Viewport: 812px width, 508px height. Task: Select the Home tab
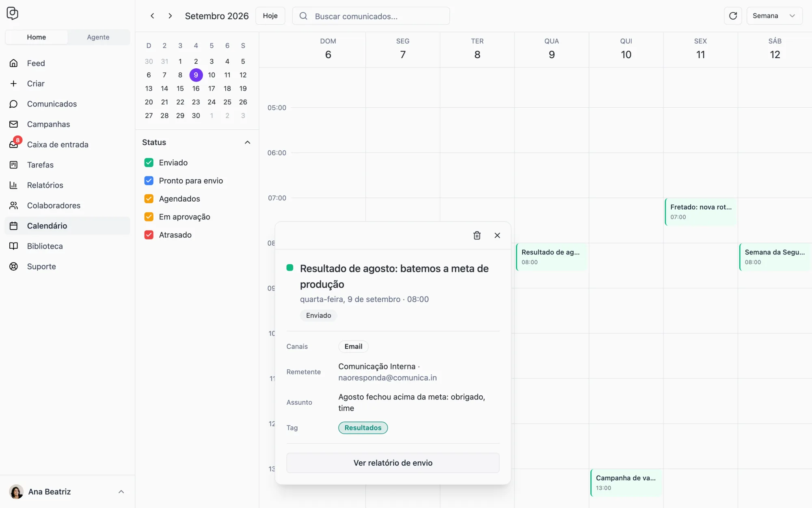click(37, 37)
